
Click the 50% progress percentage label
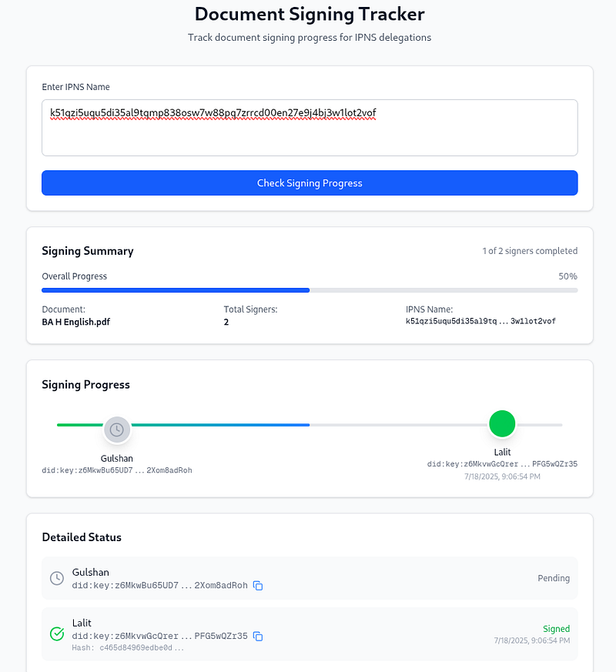tap(567, 276)
